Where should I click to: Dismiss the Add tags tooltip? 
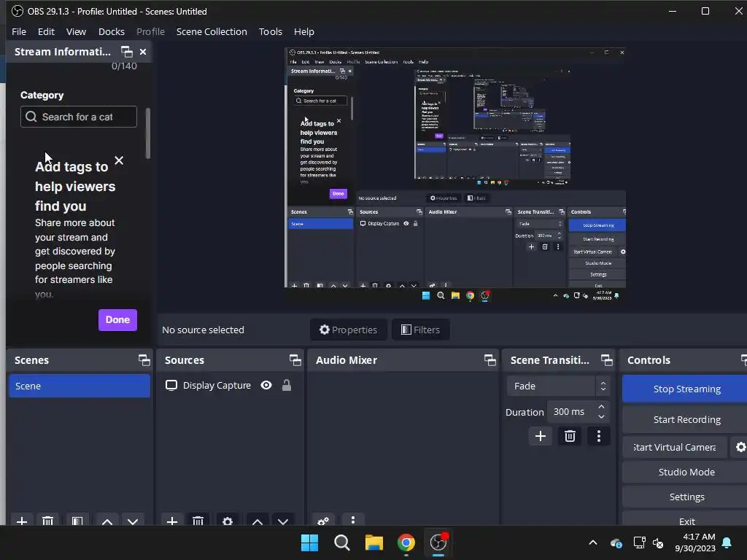(119, 160)
